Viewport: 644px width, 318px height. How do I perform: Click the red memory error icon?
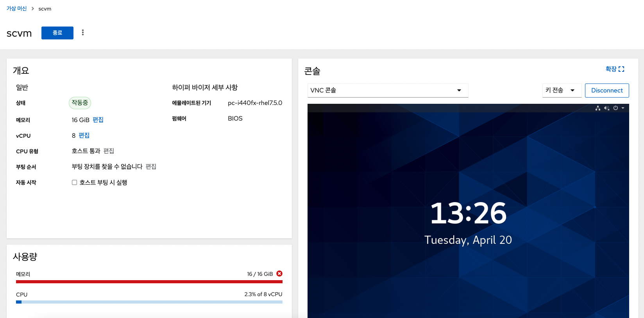(x=279, y=274)
